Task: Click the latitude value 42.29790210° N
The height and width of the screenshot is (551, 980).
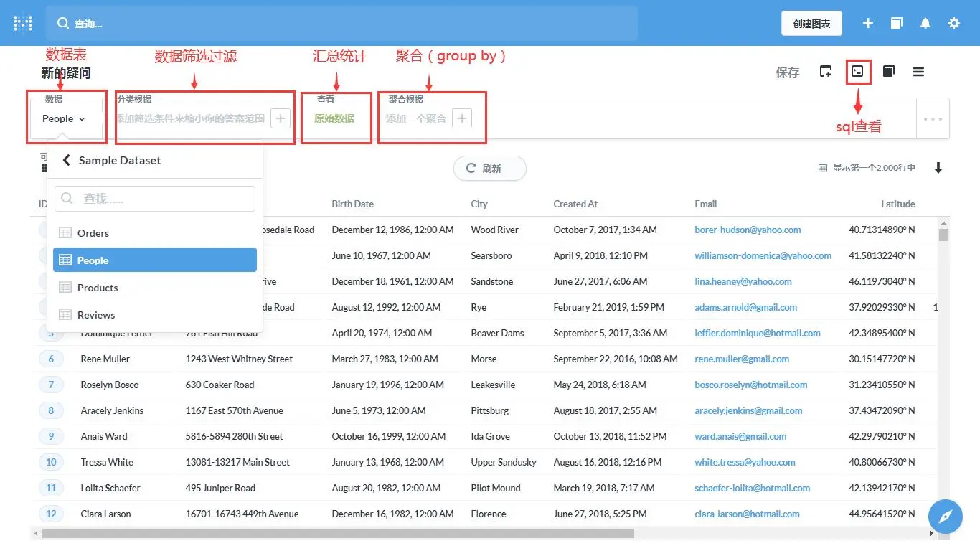Action: click(x=882, y=436)
